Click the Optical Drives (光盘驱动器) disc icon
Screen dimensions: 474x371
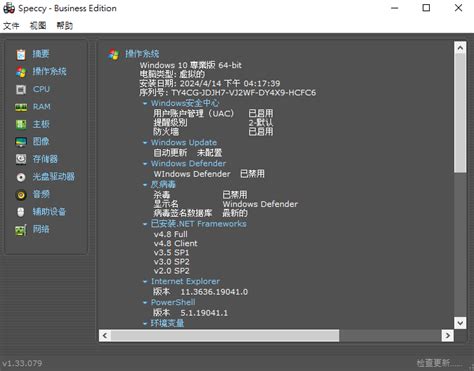21,177
